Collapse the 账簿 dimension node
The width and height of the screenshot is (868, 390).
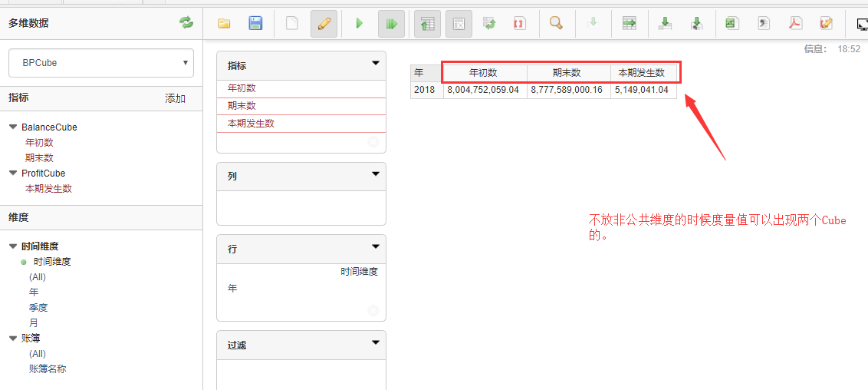tap(13, 338)
